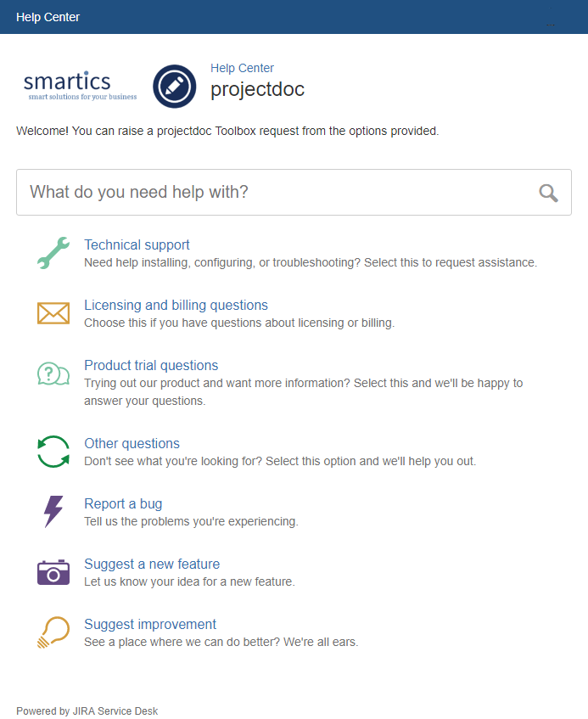This screenshot has height=719, width=588.
Task: Click the camera icon for new feature
Action: 53,572
